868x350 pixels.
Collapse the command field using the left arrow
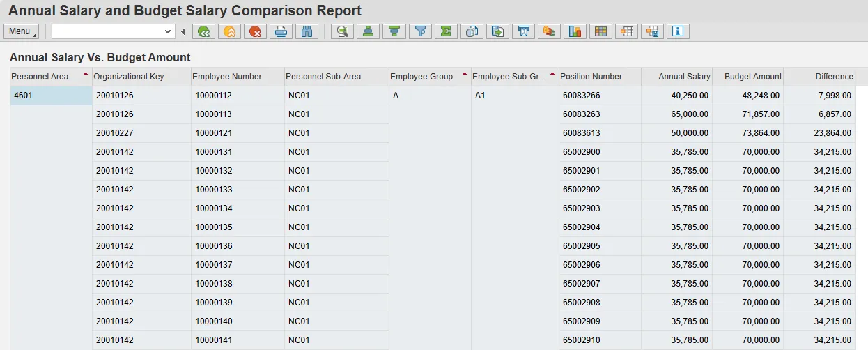[183, 31]
